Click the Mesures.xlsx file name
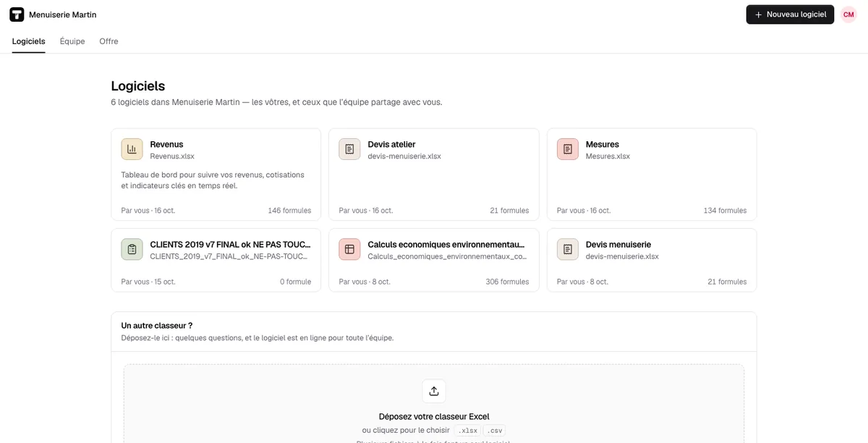The height and width of the screenshot is (443, 868). (x=608, y=156)
